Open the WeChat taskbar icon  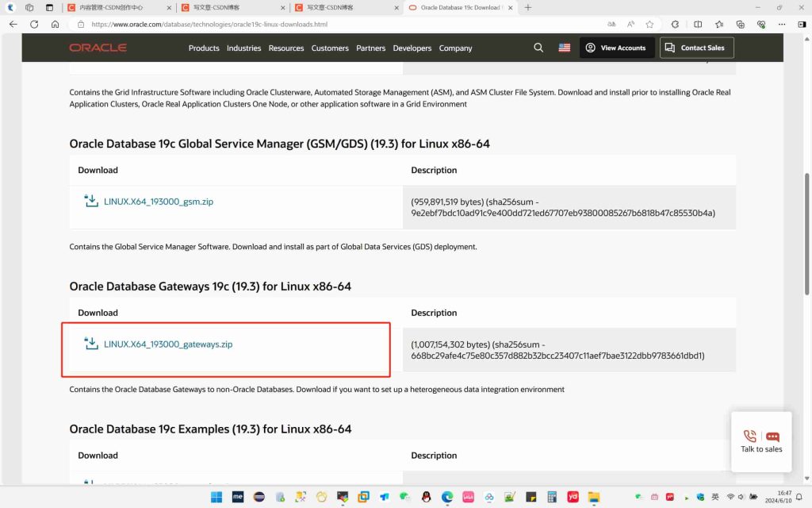pyautogui.click(x=405, y=497)
